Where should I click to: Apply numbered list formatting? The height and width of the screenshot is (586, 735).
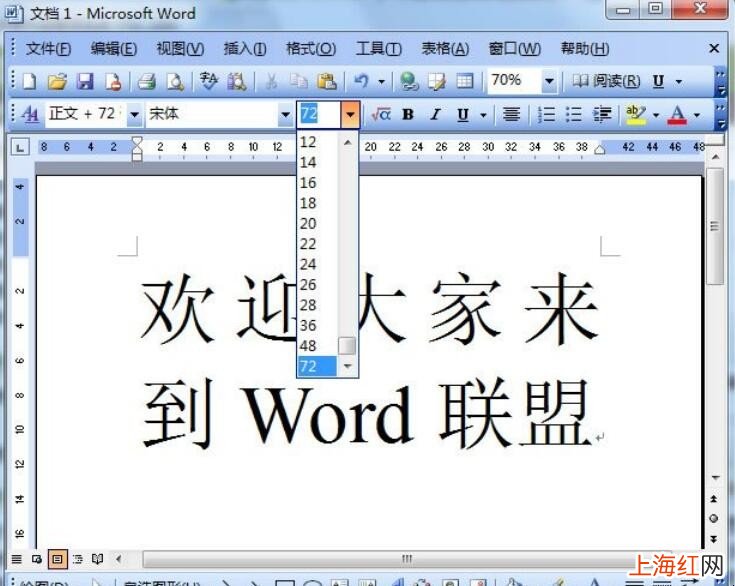[546, 114]
